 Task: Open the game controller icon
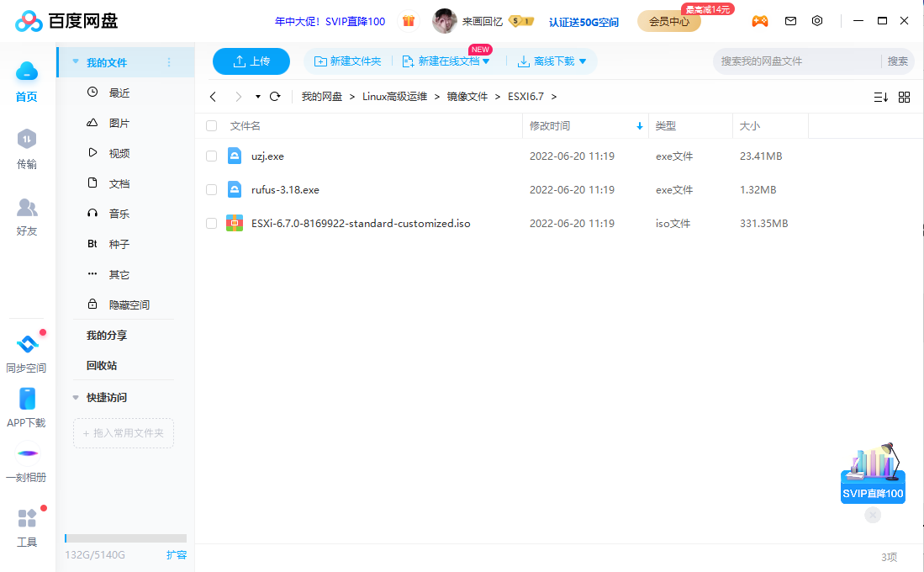tap(759, 21)
